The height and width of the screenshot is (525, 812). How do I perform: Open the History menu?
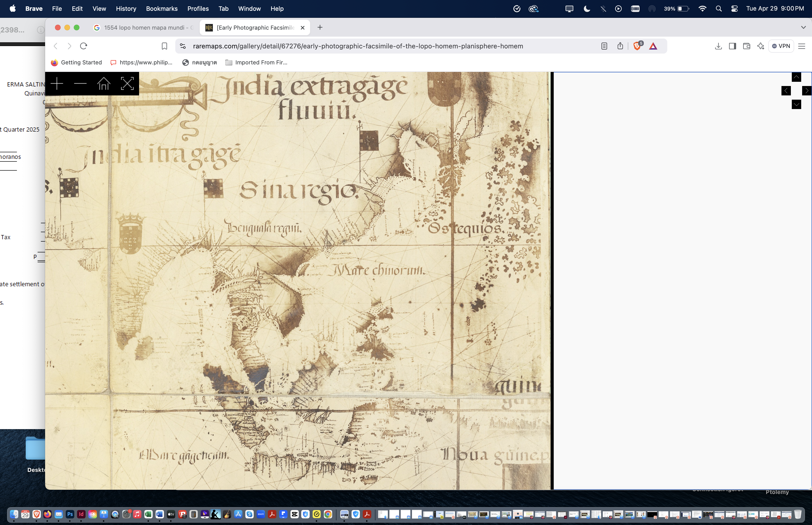(126, 8)
